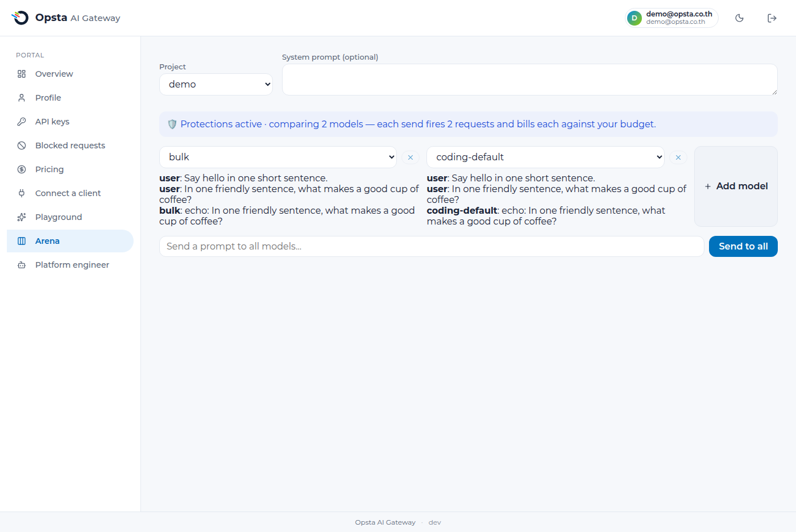Open the bulk model dropdown

(x=278, y=157)
